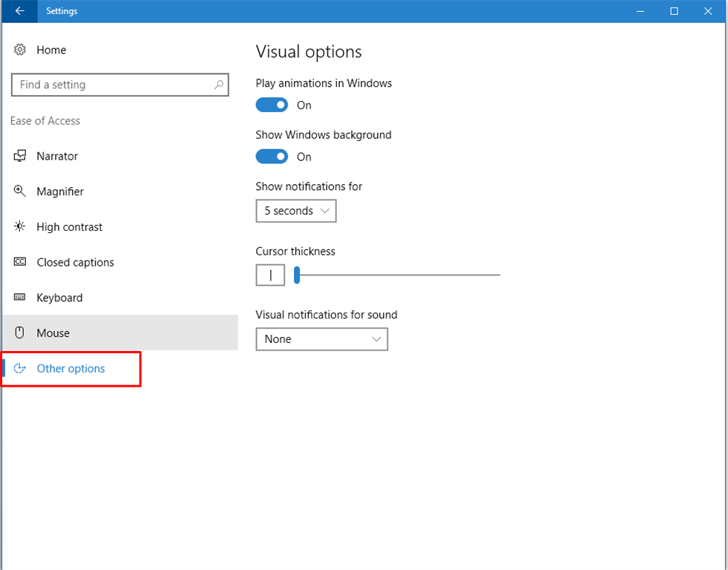
Task: Maximize the Settings window
Action: point(674,11)
